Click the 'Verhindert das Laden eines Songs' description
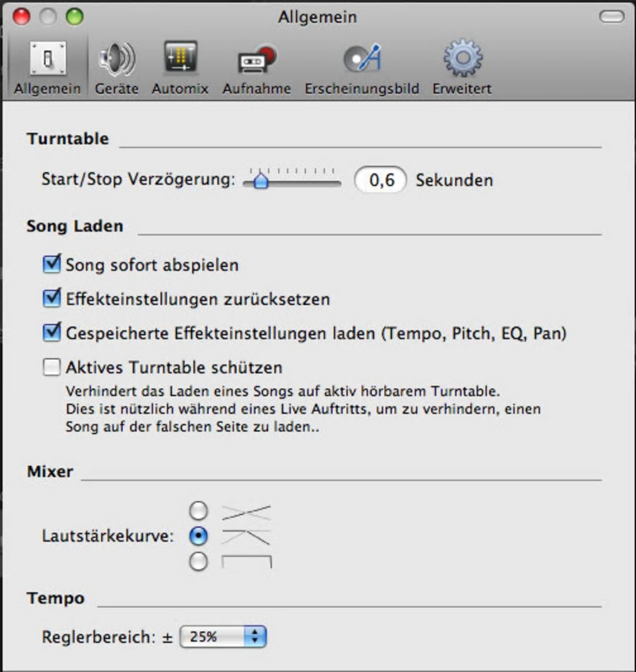Screen dimensions: 636x672 pyautogui.click(x=303, y=409)
